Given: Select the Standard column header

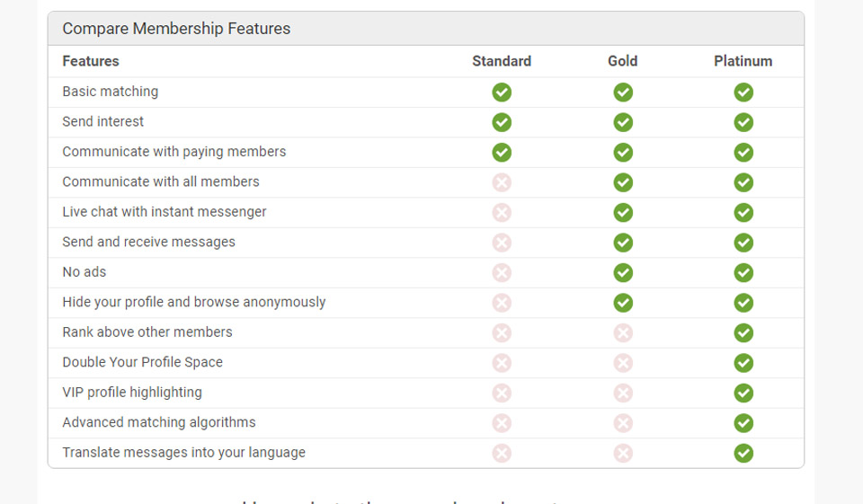Looking at the screenshot, I should 502,61.
